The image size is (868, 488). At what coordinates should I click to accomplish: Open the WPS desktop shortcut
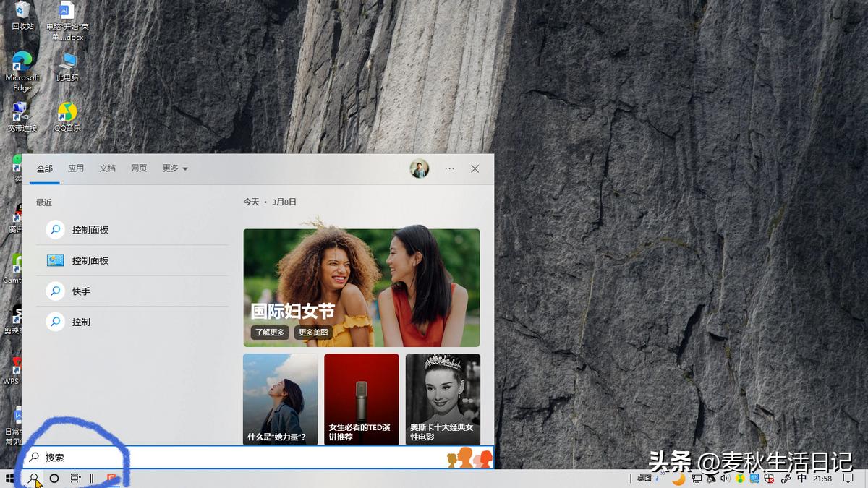click(x=12, y=369)
